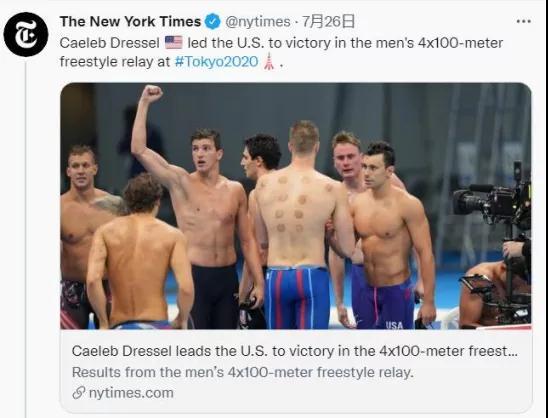Click the USA label on purple swimsuit
The height and width of the screenshot is (418, 548).
pos(394,325)
